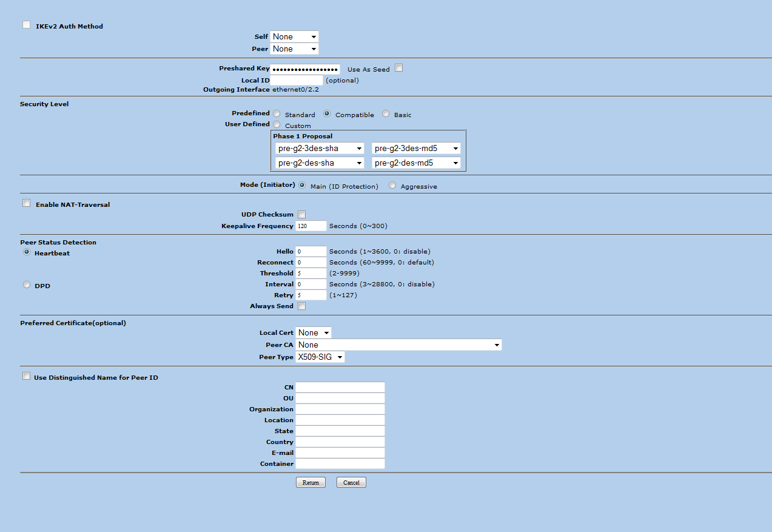Click the Threshold input field
The image size is (772, 532).
click(x=311, y=273)
